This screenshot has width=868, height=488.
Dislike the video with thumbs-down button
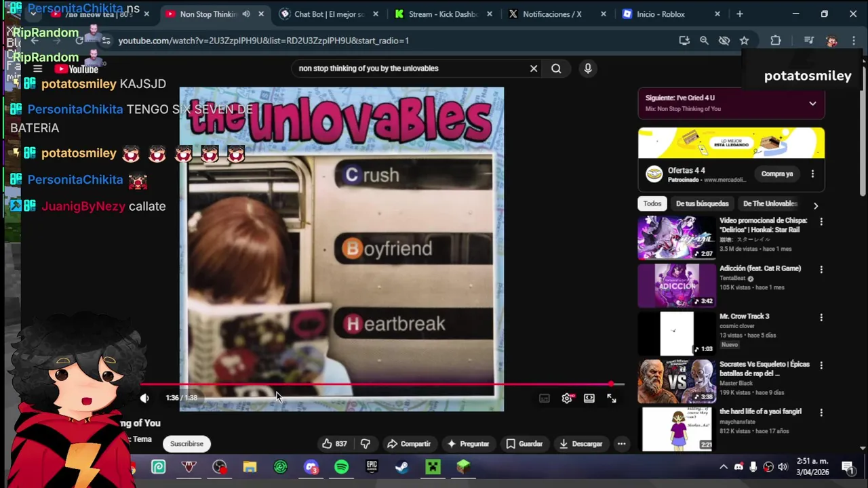point(366,444)
